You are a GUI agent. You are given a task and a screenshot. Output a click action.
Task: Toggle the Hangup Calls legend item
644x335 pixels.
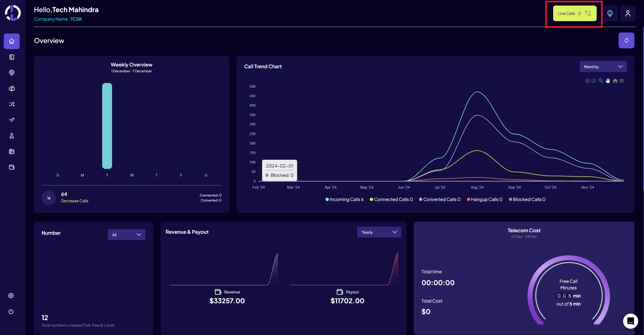[484, 199]
